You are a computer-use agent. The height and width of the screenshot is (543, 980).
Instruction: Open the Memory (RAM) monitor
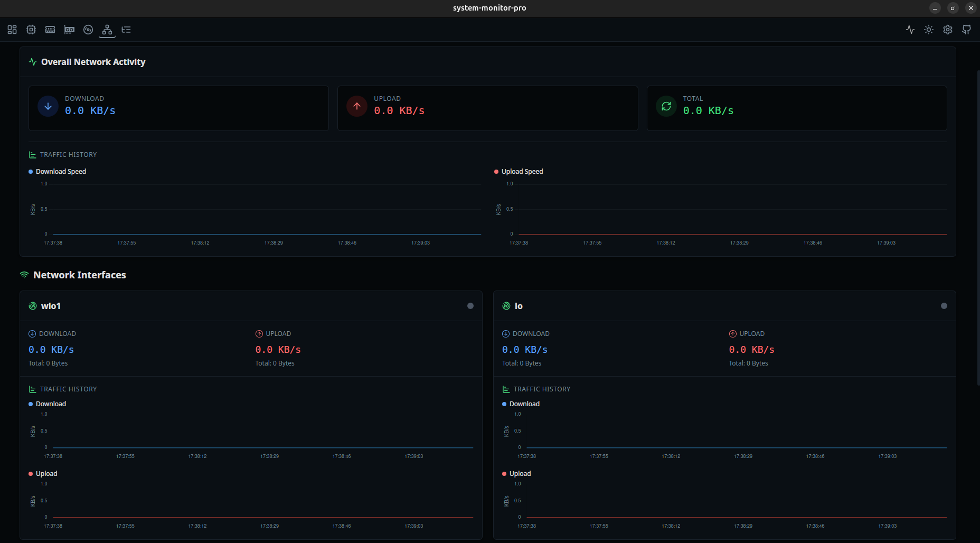point(50,30)
